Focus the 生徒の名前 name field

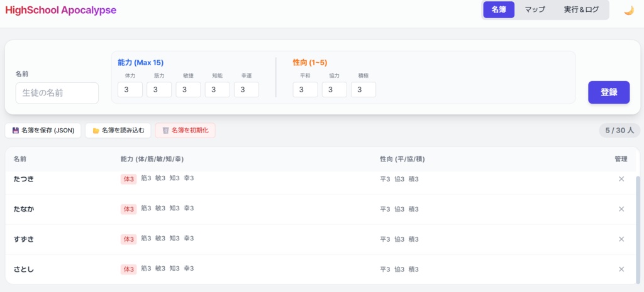57,93
